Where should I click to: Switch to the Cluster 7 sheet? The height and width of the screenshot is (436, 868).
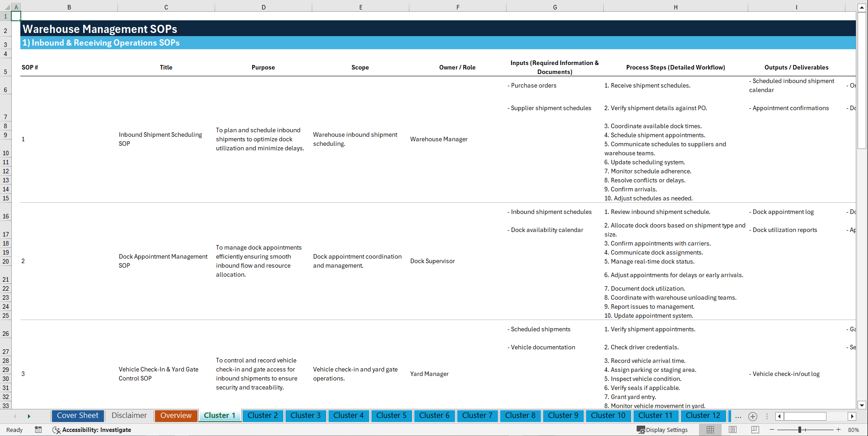477,415
